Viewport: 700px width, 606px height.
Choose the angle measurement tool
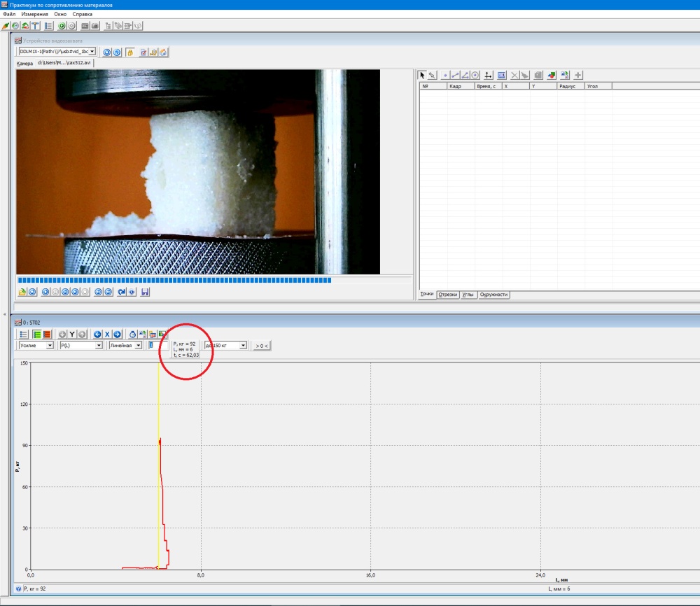click(465, 75)
